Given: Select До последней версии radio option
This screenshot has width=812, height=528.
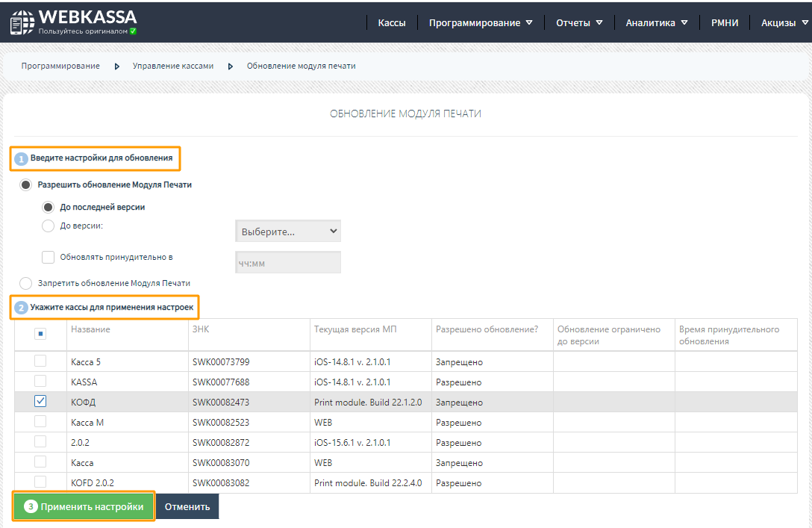Looking at the screenshot, I should (49, 208).
